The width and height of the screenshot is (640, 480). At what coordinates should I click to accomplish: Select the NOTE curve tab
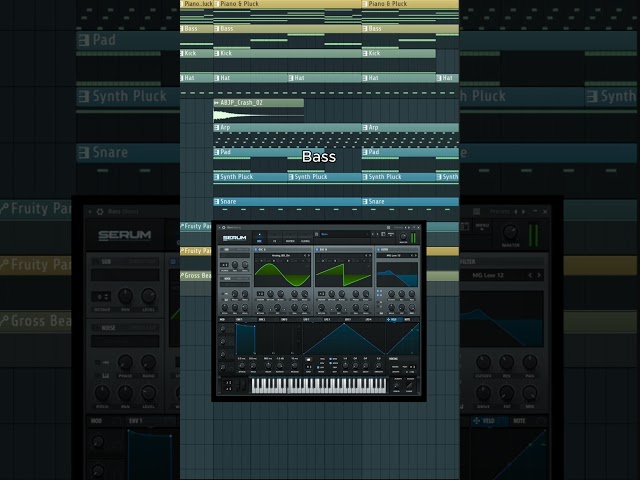point(407,320)
